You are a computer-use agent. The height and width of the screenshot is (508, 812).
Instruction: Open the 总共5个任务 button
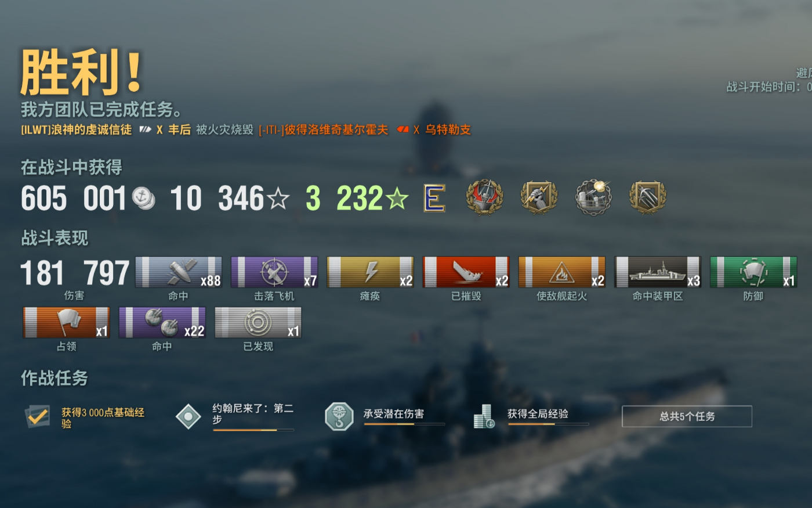click(x=687, y=416)
